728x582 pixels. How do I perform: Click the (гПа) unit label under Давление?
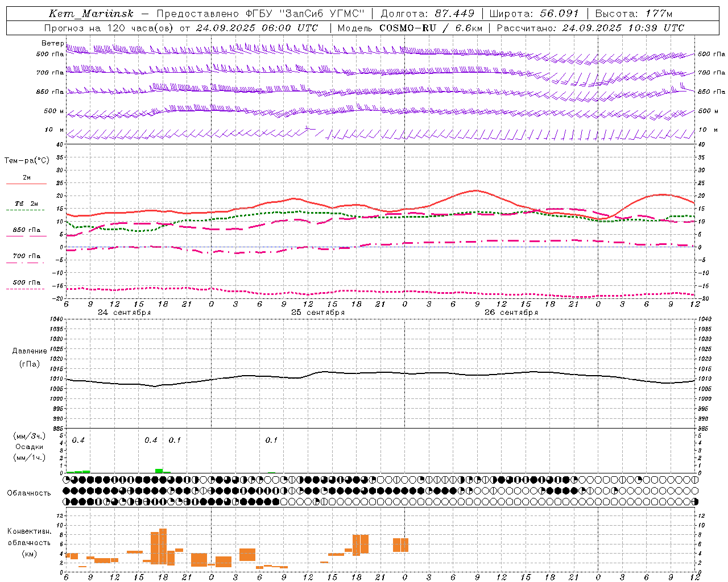coord(30,364)
